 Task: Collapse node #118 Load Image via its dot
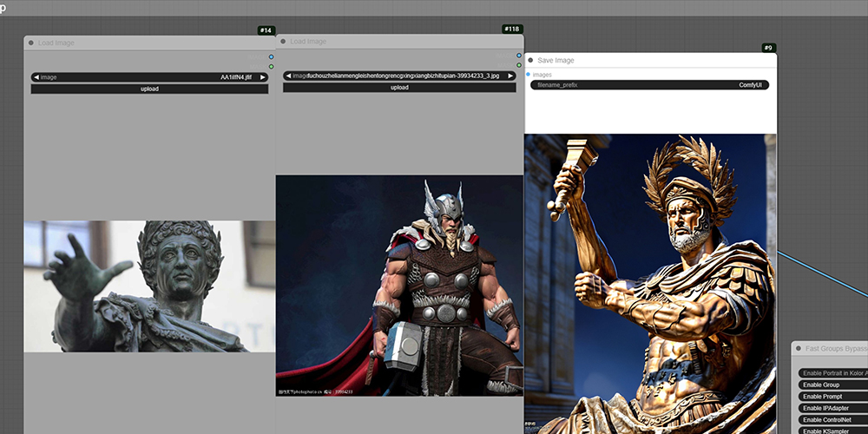283,42
